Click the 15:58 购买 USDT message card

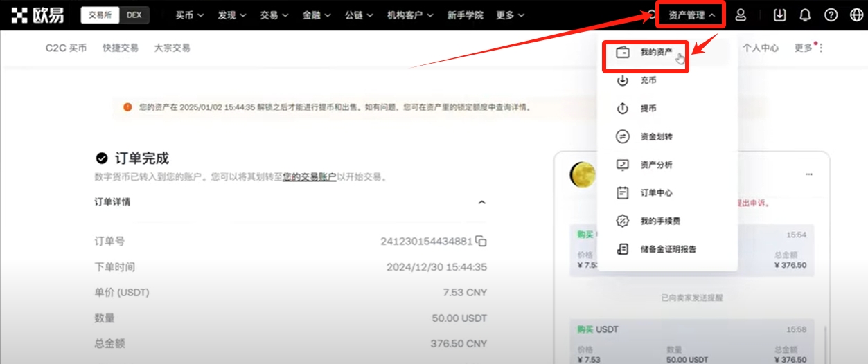(x=691, y=341)
